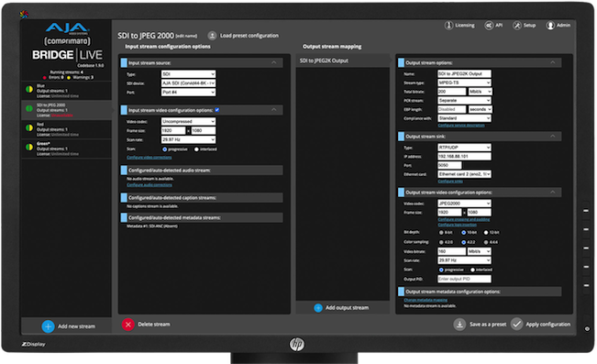Select 4:4:4 color sampling
597x364 pixels.
[x=486, y=242]
